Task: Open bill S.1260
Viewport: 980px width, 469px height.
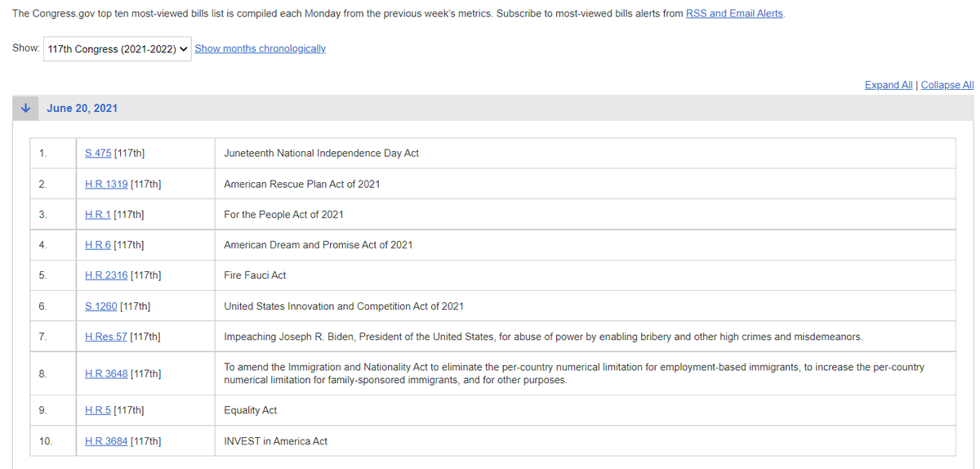Action: 101,306
